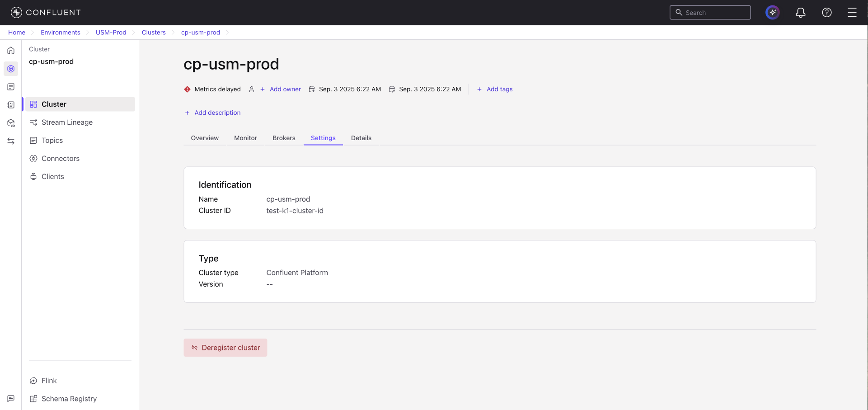Click the two-way arrows icon in the left rail
The image size is (868, 410).
pyautogui.click(x=11, y=141)
